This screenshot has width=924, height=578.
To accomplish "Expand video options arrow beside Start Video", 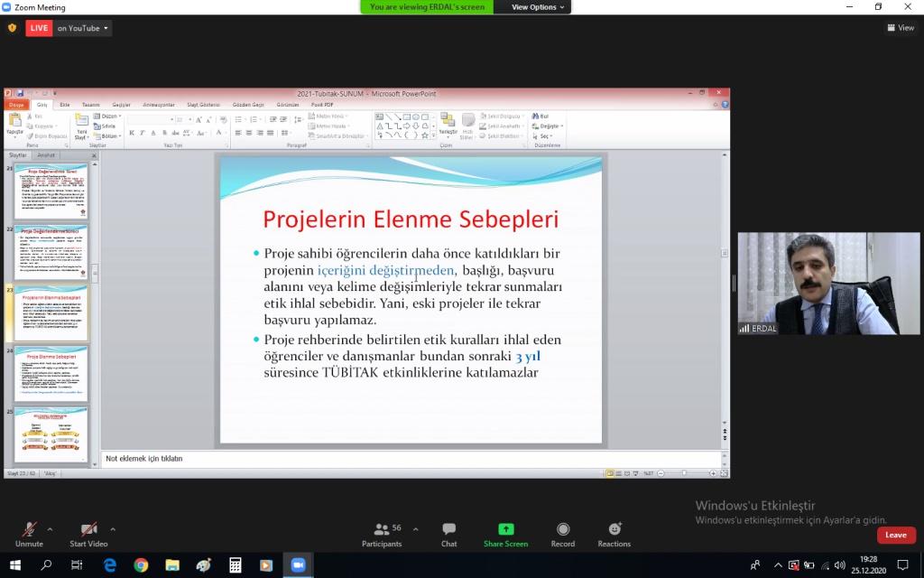I will (x=113, y=528).
